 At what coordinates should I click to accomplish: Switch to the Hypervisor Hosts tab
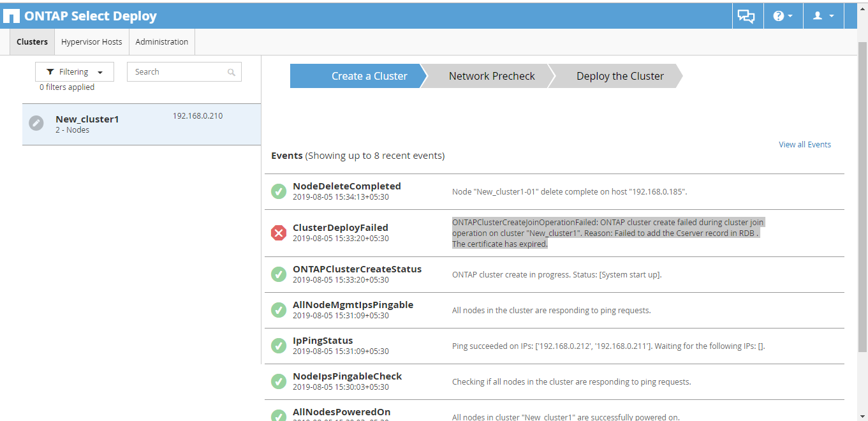(91, 42)
